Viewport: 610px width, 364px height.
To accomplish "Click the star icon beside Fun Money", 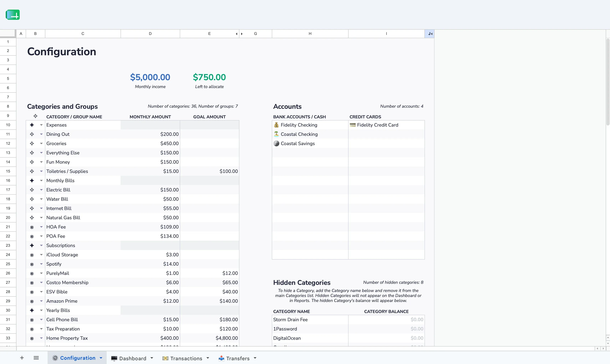I will click(x=32, y=162).
